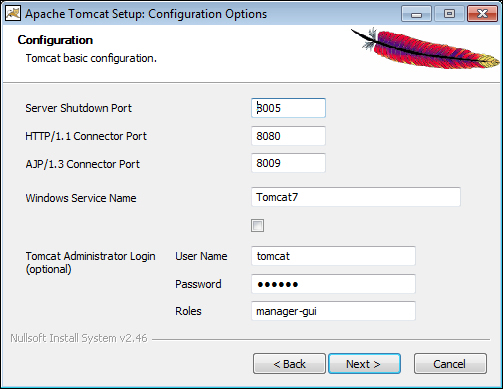Click the Server Shutdown Port label
The height and width of the screenshot is (389, 503).
78,108
